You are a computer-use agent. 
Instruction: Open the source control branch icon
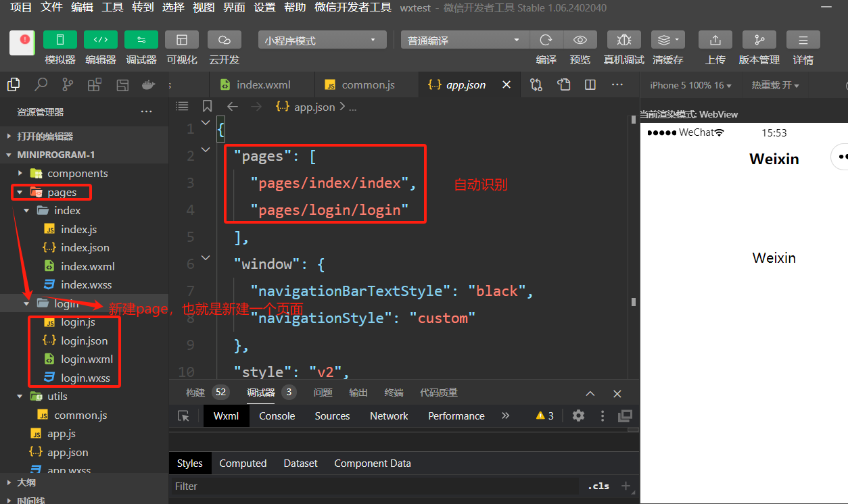[x=68, y=85]
